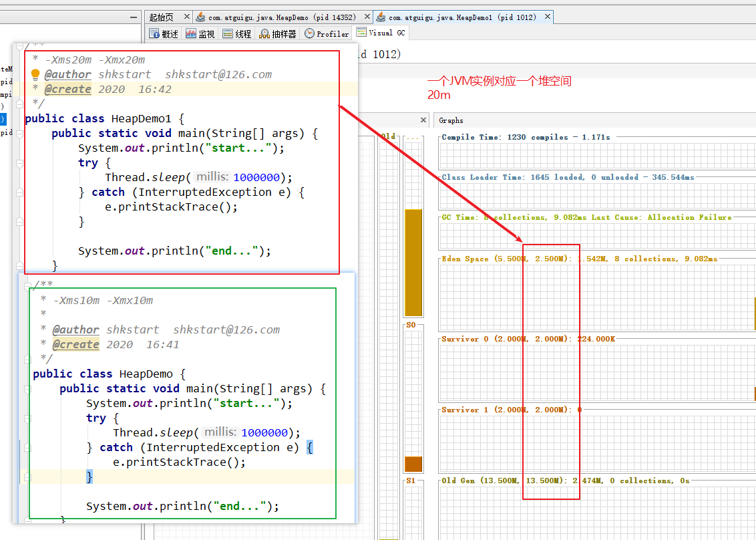Click the Old Gen graph label

[566, 481]
